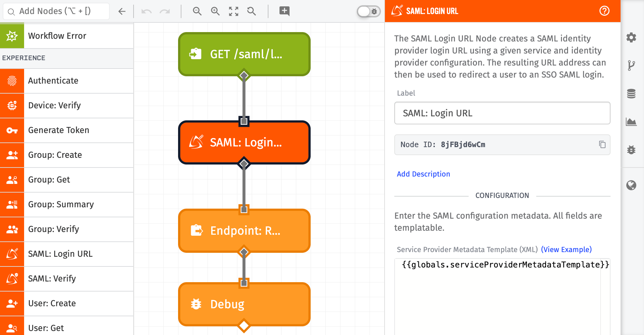Image resolution: width=644 pixels, height=335 pixels.
Task: Select the Device: Verify palette node
Action: (67, 105)
